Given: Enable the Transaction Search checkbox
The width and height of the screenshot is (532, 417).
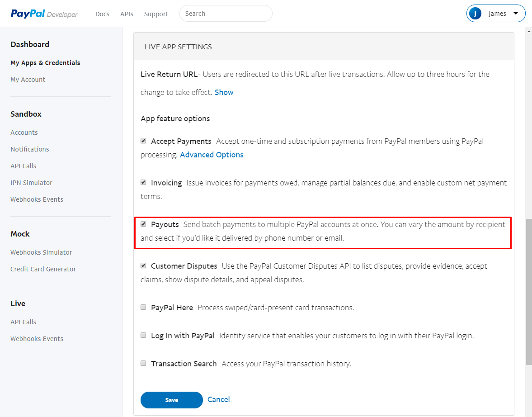Looking at the screenshot, I should [x=144, y=363].
